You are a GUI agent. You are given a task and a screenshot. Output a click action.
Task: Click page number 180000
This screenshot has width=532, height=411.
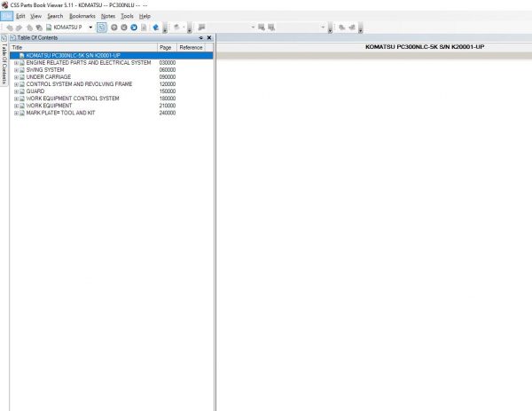[168, 99]
